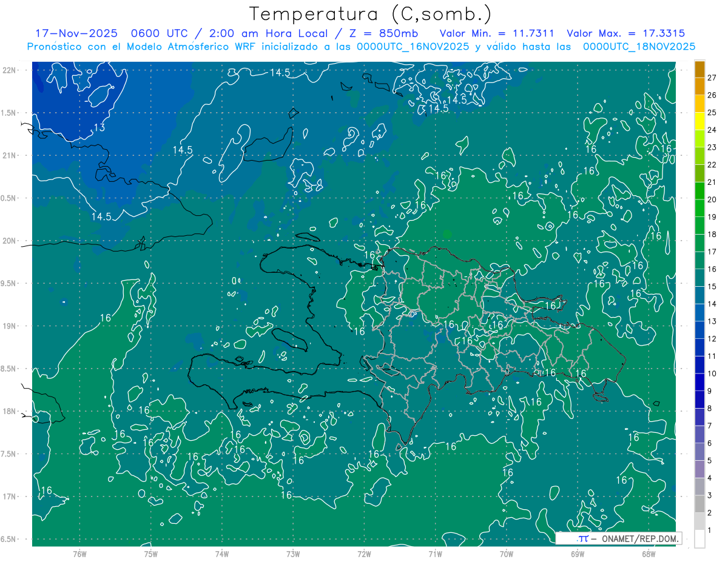Viewport: 728px width, 562px height.
Task: Click the "25" color scale label
Action: click(x=712, y=112)
